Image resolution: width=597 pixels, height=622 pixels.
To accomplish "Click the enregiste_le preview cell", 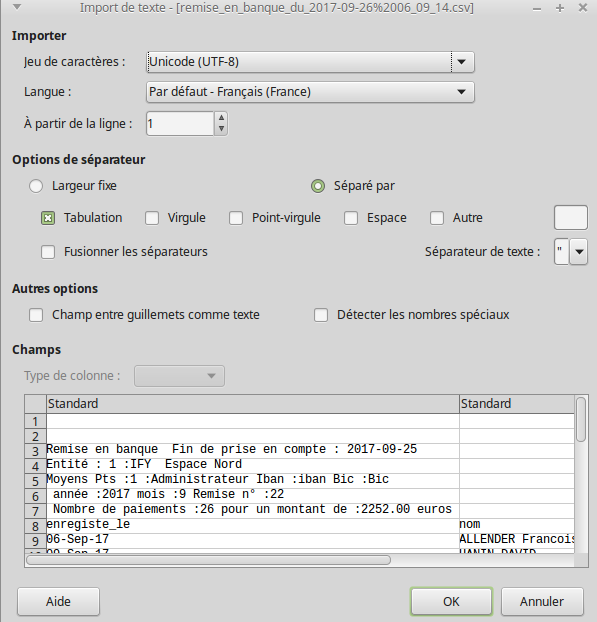I will [253, 525].
